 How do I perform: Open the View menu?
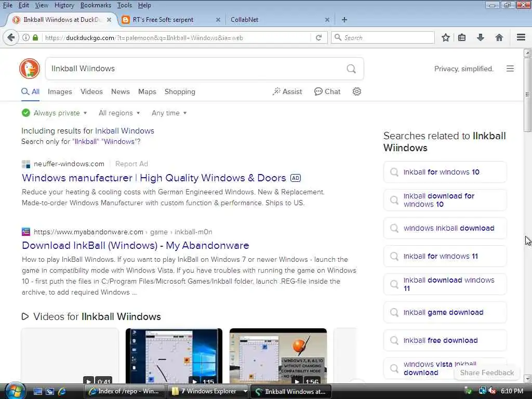pyautogui.click(x=42, y=5)
